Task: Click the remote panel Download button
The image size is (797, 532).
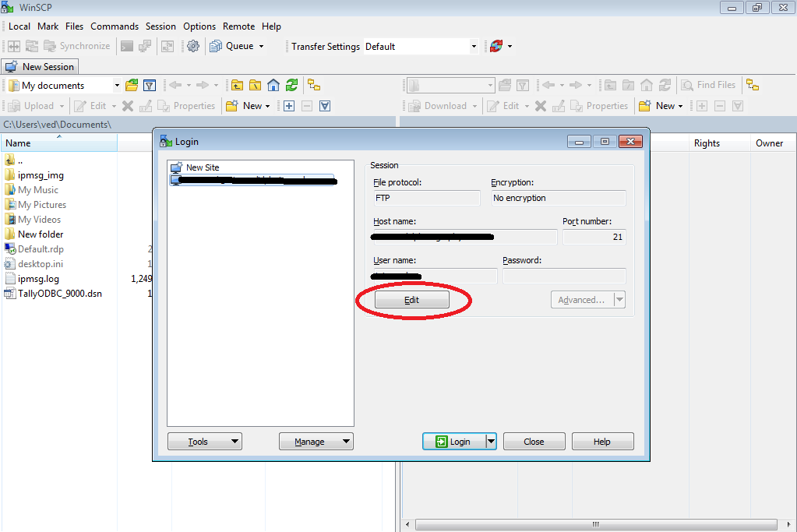Action: pyautogui.click(x=438, y=106)
